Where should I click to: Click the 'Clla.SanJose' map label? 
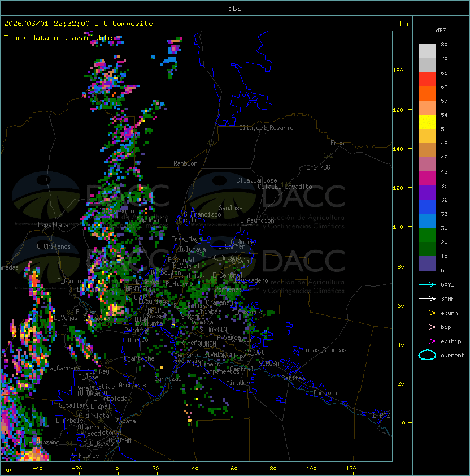tap(256, 180)
